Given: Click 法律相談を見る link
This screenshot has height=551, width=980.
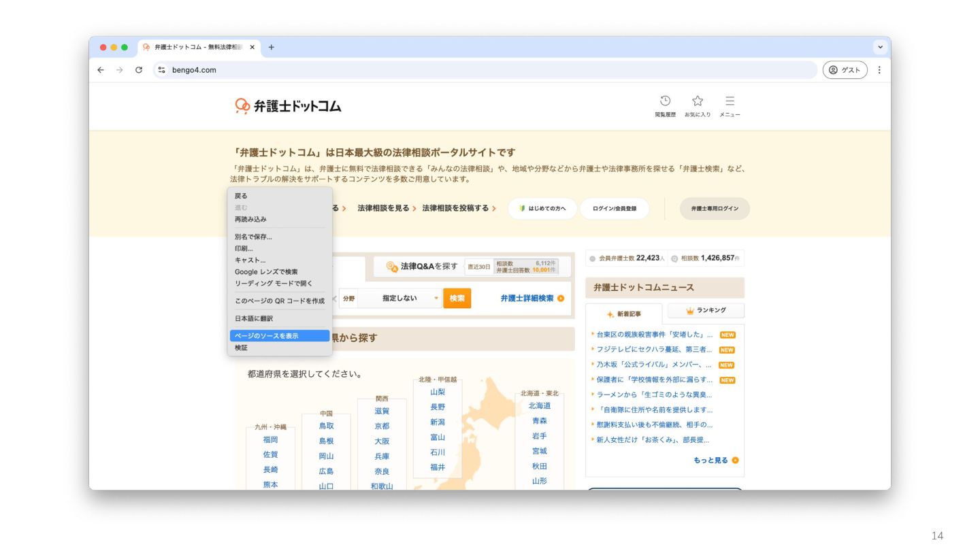Looking at the screenshot, I should (x=384, y=208).
